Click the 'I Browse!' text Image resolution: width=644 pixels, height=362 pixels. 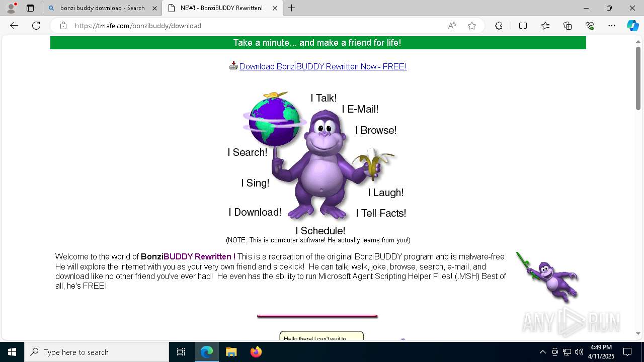[x=376, y=130]
